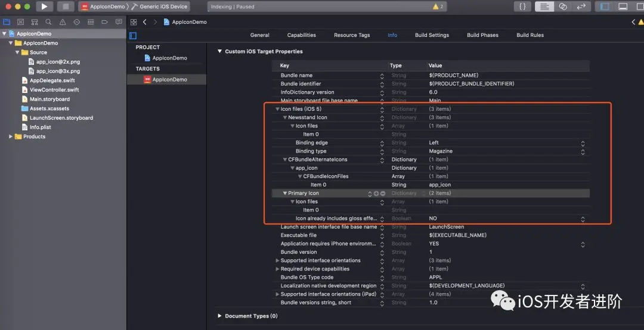Open the Binding type value popup

[583, 152]
